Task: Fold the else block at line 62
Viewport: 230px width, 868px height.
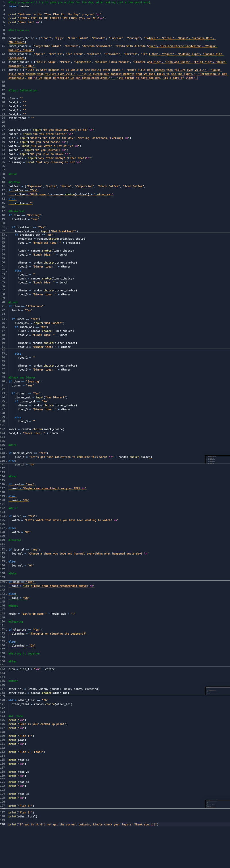Action: tap(6, 271)
